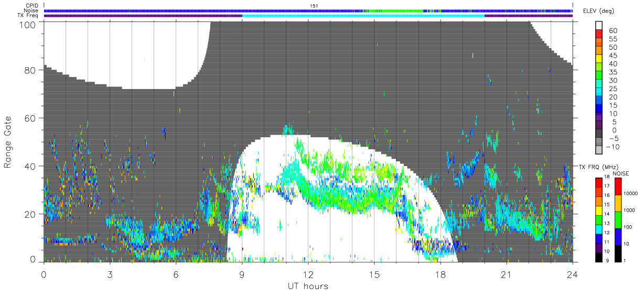
Task: Click the 20 tick on Range Gate axis
Action: coord(31,215)
